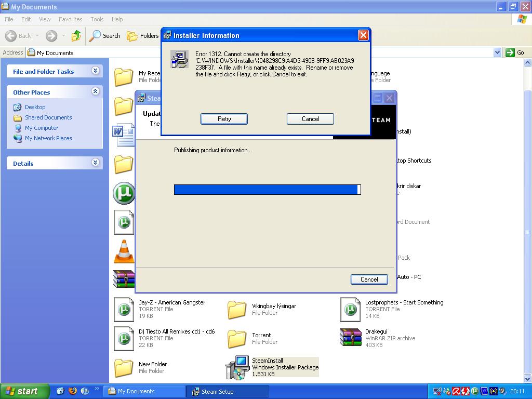Click Cancel in the Steam Setup window
Image resolution: width=532 pixels, height=399 pixels.
click(369, 280)
